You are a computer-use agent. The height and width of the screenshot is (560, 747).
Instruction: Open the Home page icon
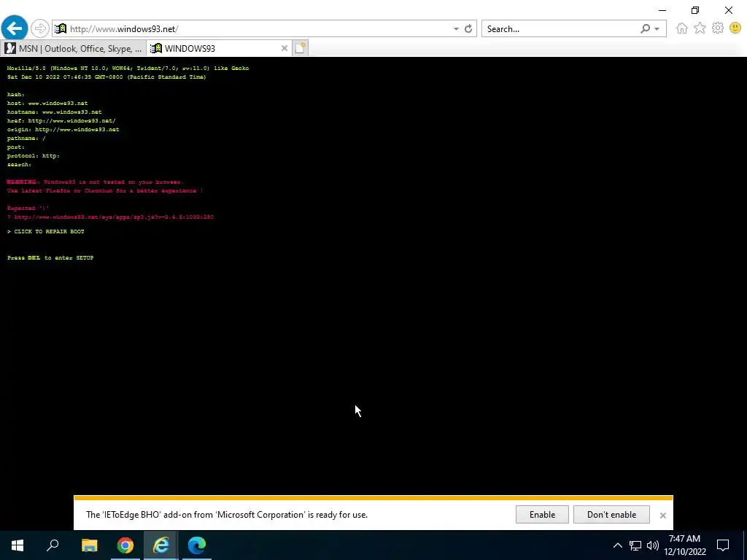(x=682, y=28)
